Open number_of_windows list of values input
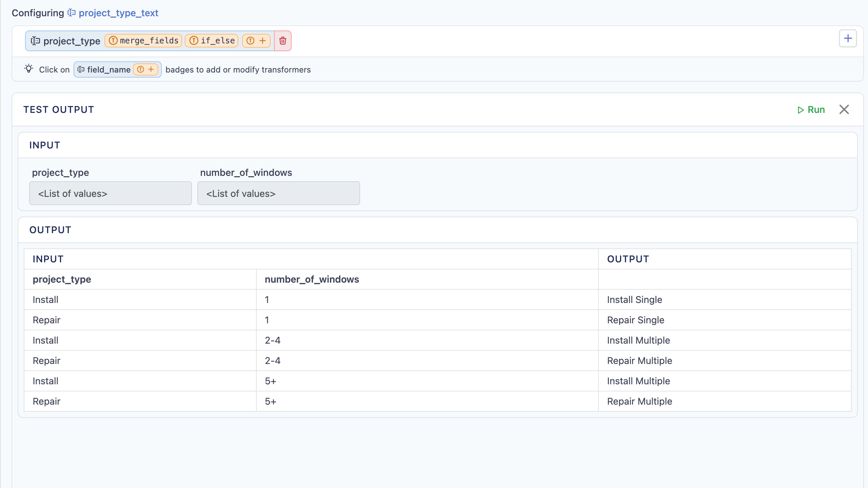868x488 pixels. [278, 194]
